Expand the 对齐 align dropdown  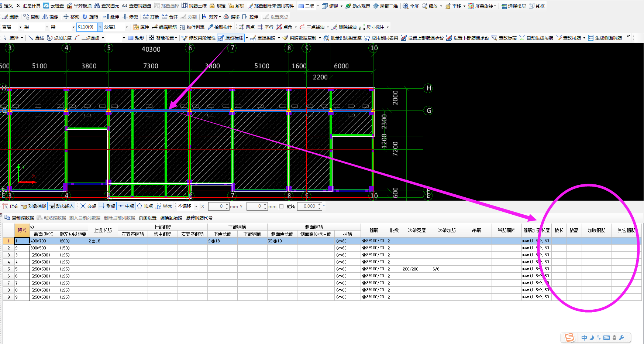220,17
